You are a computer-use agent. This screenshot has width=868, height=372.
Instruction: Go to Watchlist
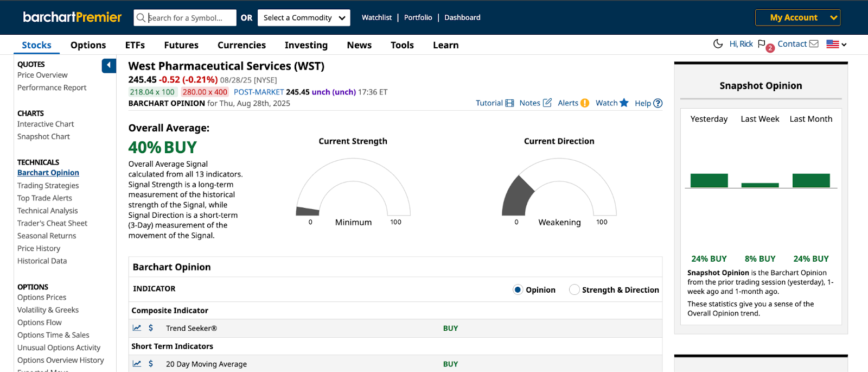376,17
